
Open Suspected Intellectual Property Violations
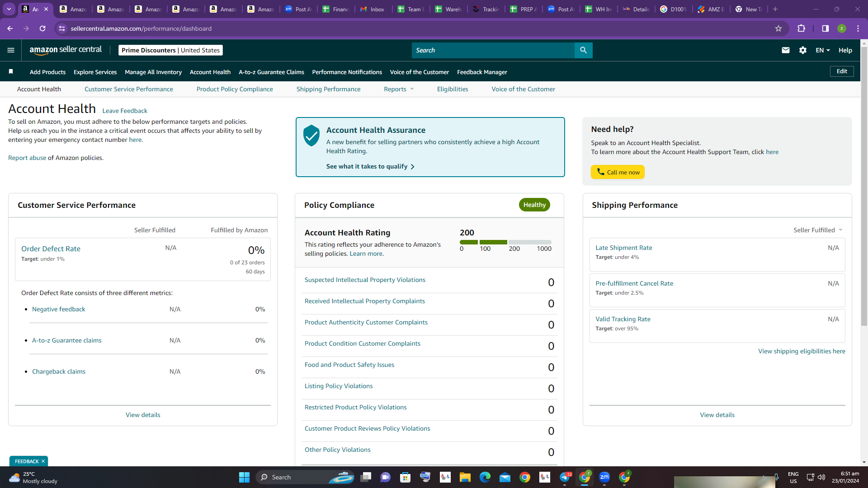tap(365, 280)
